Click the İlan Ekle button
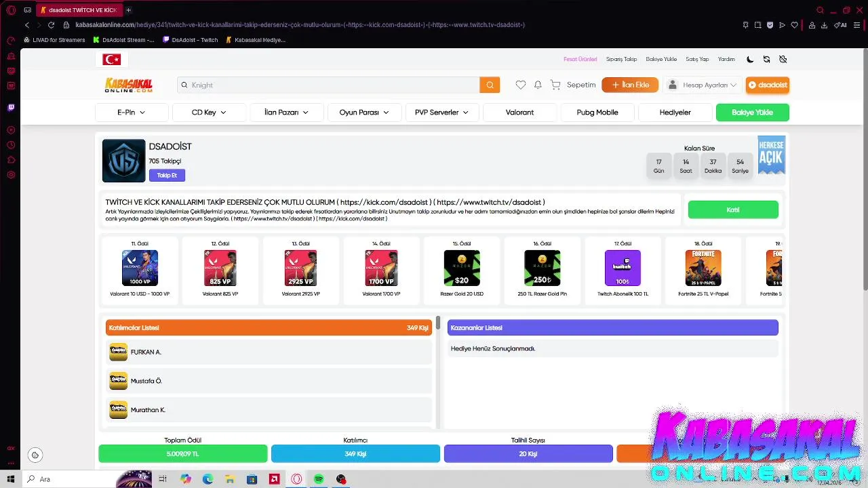The width and height of the screenshot is (868, 488). [x=630, y=85]
